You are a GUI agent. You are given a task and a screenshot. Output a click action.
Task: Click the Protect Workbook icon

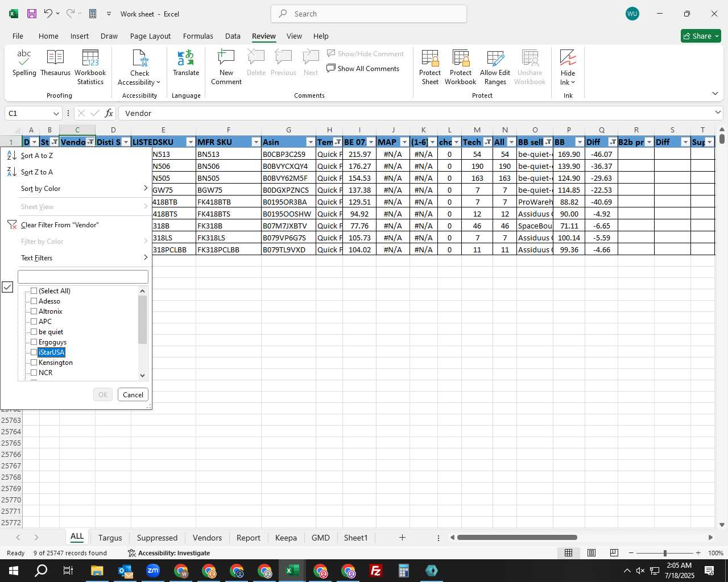click(461, 58)
